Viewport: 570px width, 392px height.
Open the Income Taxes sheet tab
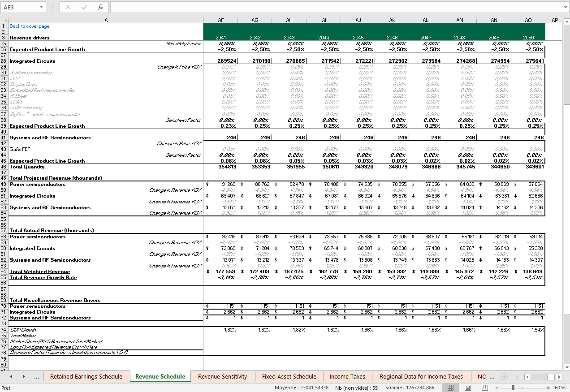click(x=347, y=377)
